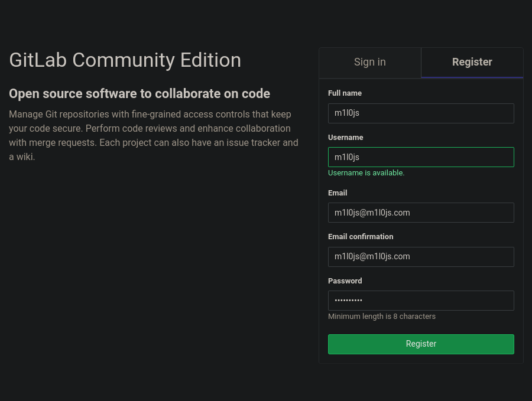Switch to the Sign in tab
Viewport: 532px width, 401px height.
click(369, 62)
